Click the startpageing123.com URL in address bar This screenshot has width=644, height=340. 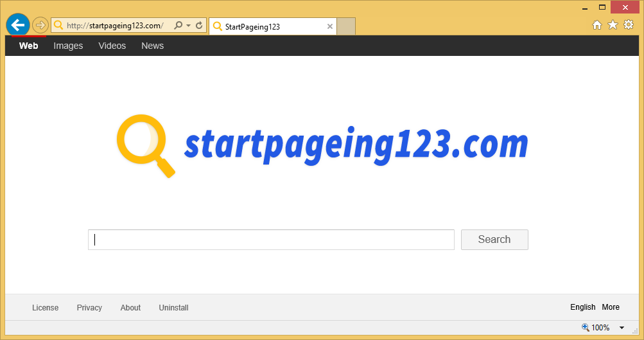pyautogui.click(x=115, y=26)
